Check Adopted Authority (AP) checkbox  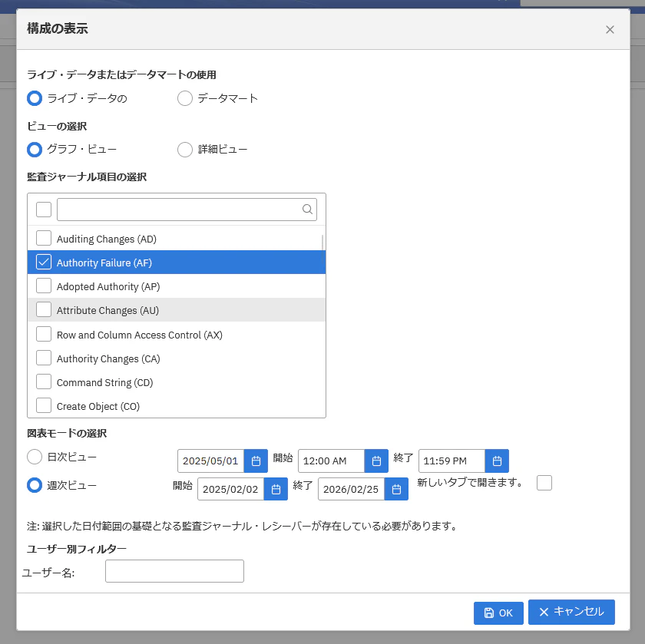[44, 286]
